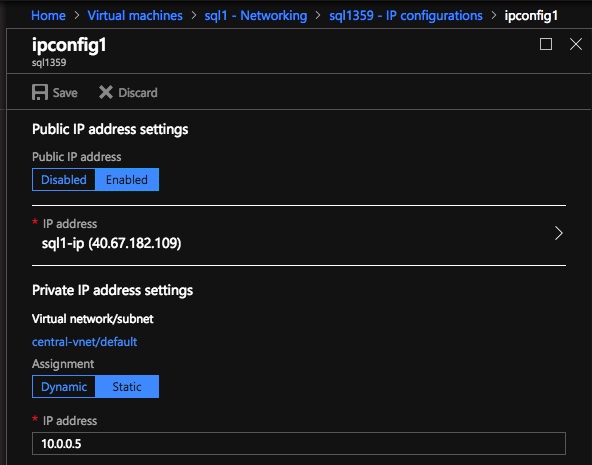Select sql1-ip (40.67.182.109) entry

pos(299,235)
